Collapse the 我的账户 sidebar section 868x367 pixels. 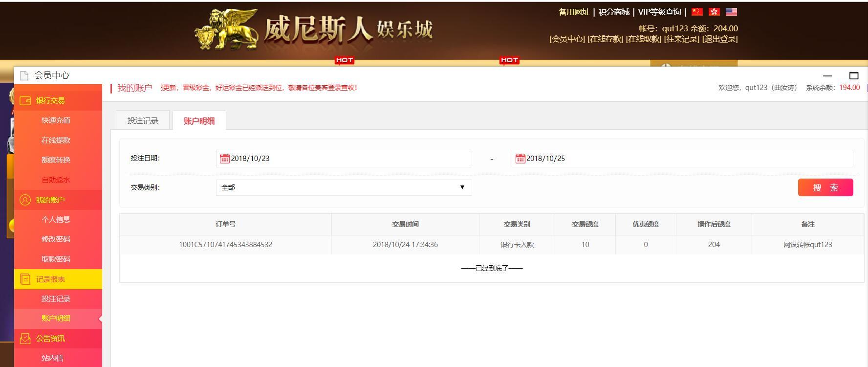tap(58, 200)
